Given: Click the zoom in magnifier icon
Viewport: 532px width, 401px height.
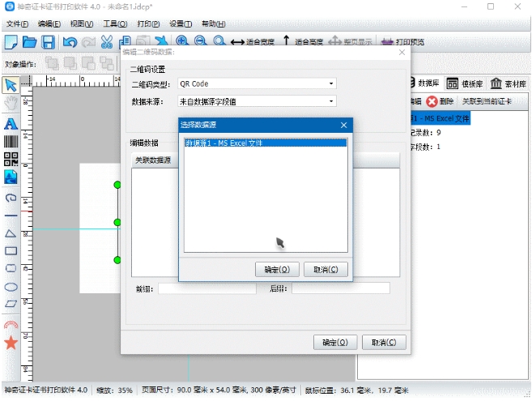Looking at the screenshot, I should click(182, 41).
